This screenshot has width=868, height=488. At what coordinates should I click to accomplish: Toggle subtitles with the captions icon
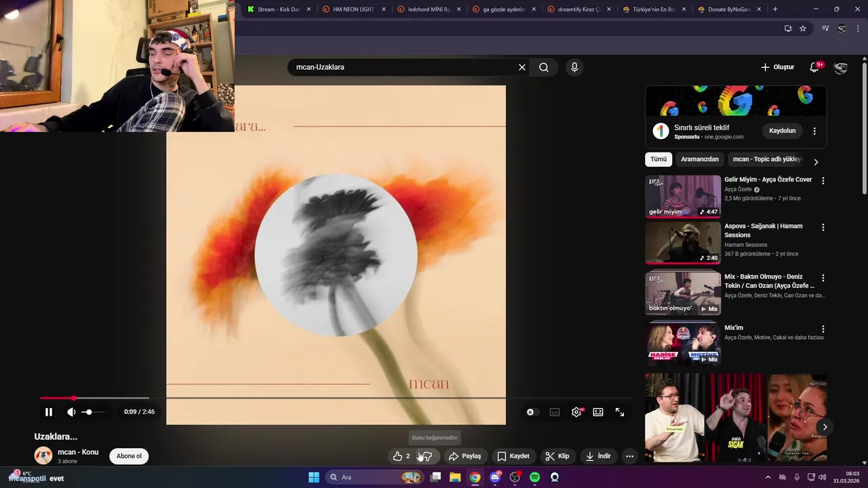(x=555, y=412)
